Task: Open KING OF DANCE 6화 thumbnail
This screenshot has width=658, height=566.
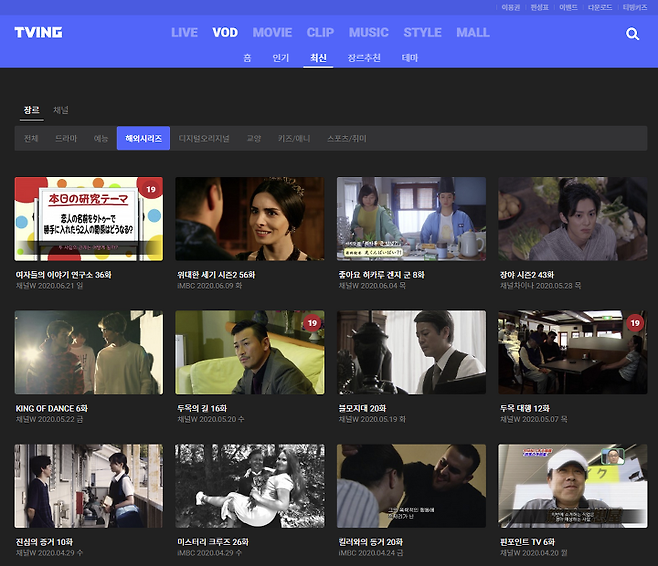Action: pyautogui.click(x=88, y=352)
